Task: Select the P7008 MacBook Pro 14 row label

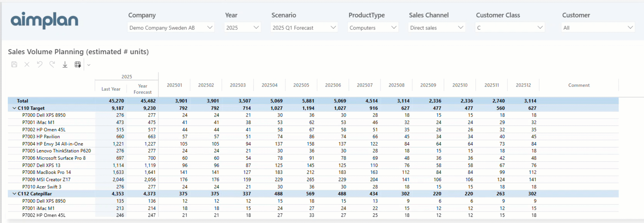Action: point(47,172)
